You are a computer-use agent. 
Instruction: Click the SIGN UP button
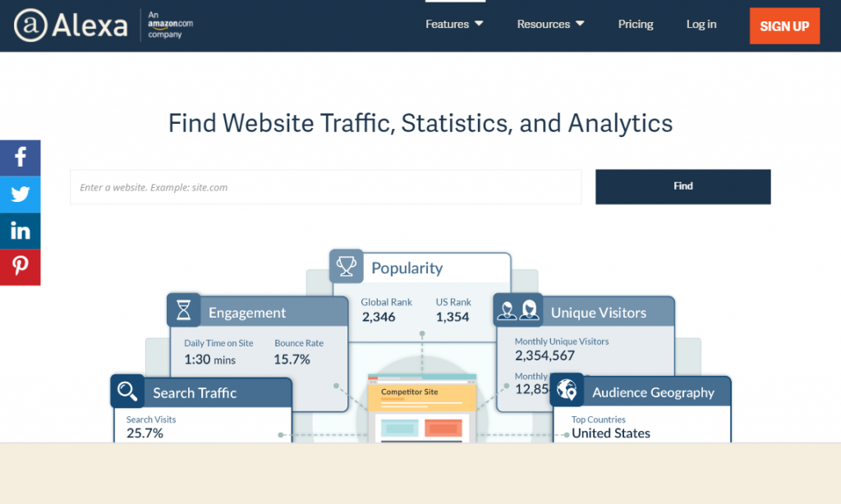[784, 25]
